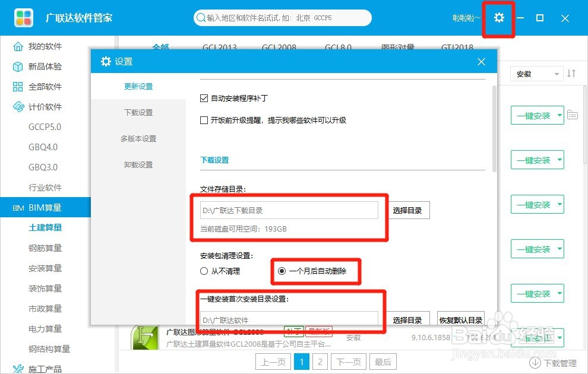Image resolution: width=588 pixels, height=374 pixels.
Task: Select the GTJ2018 tab
Action: click(x=457, y=47)
